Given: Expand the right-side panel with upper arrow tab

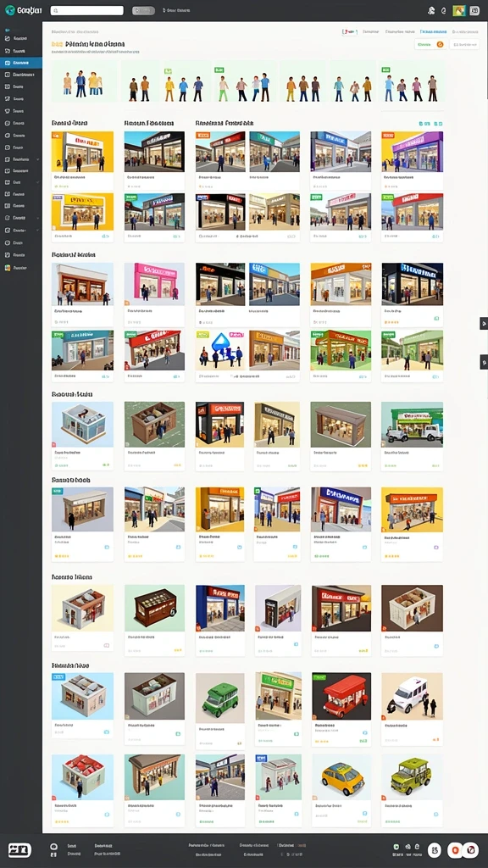Looking at the screenshot, I should (x=484, y=323).
